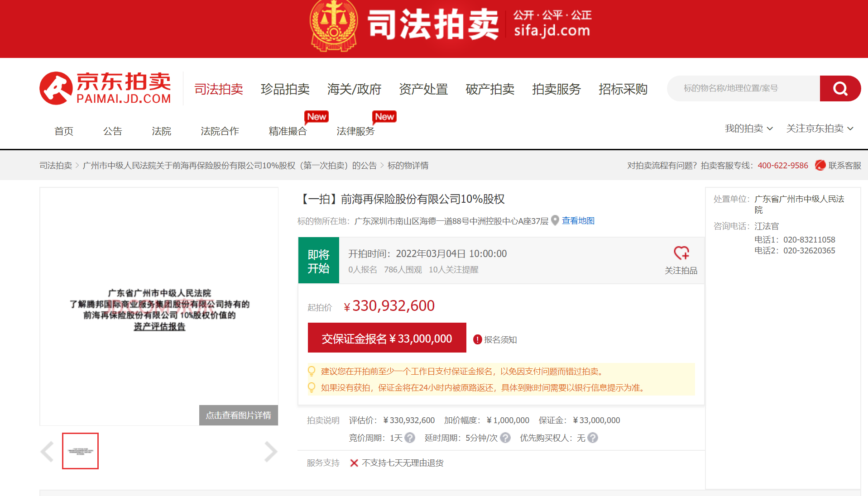Select the appraisal report thumbnail image
Image resolution: width=868 pixels, height=496 pixels.
[80, 451]
